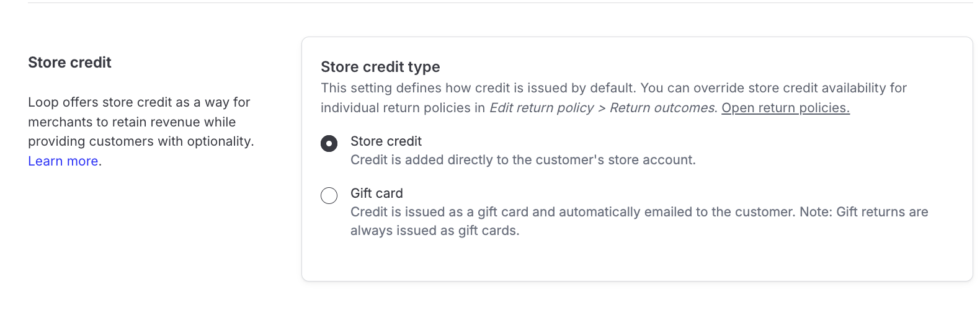Click the left-side "Store credit" section heading
Viewport: 980px width, 310px height.
click(x=69, y=63)
